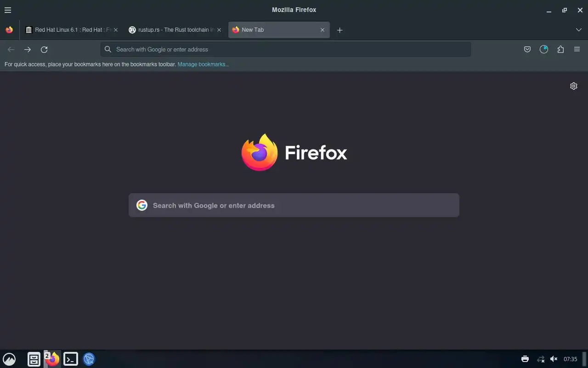
Task: Close the rustup.rs tab
Action: (219, 30)
